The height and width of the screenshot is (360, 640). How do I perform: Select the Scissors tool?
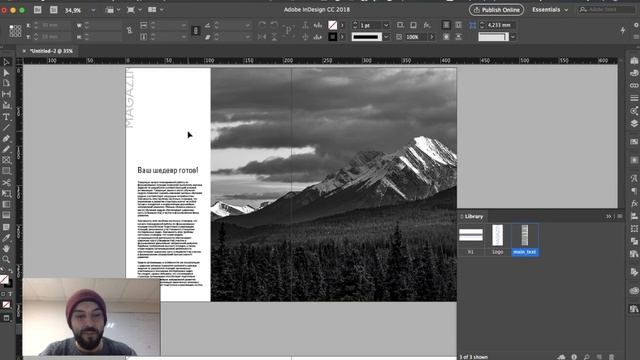6,182
